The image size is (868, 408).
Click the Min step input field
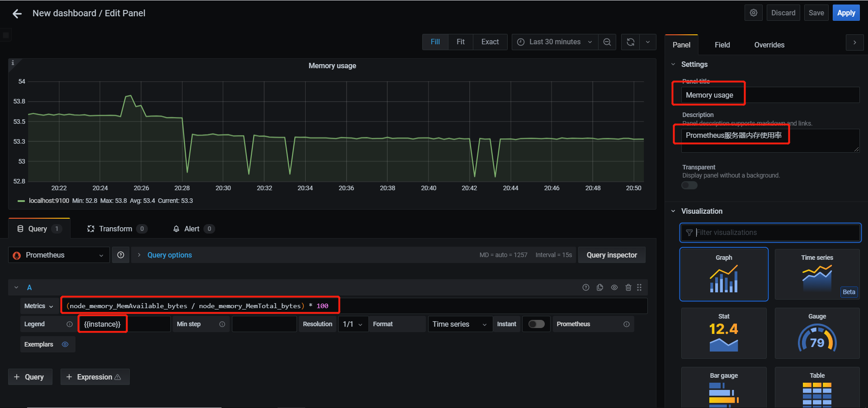point(264,324)
